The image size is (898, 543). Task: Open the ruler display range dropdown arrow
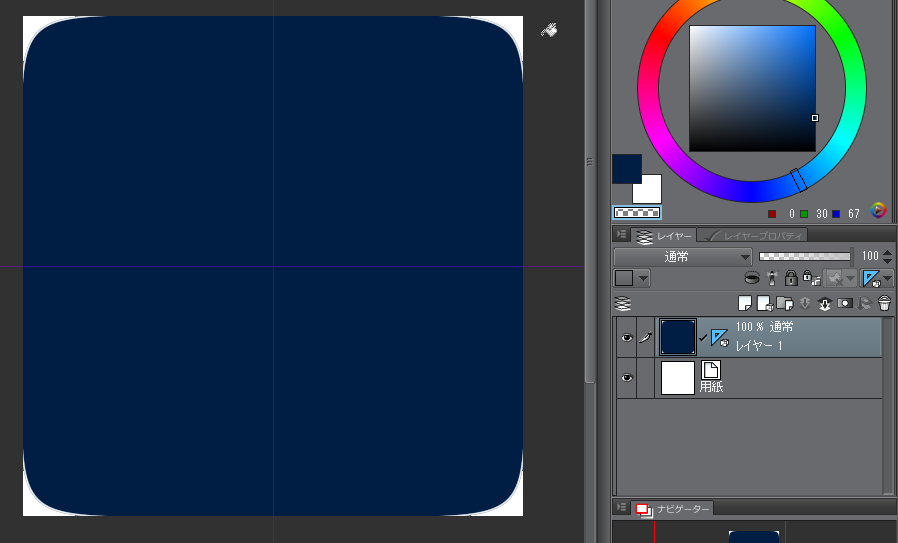click(888, 279)
